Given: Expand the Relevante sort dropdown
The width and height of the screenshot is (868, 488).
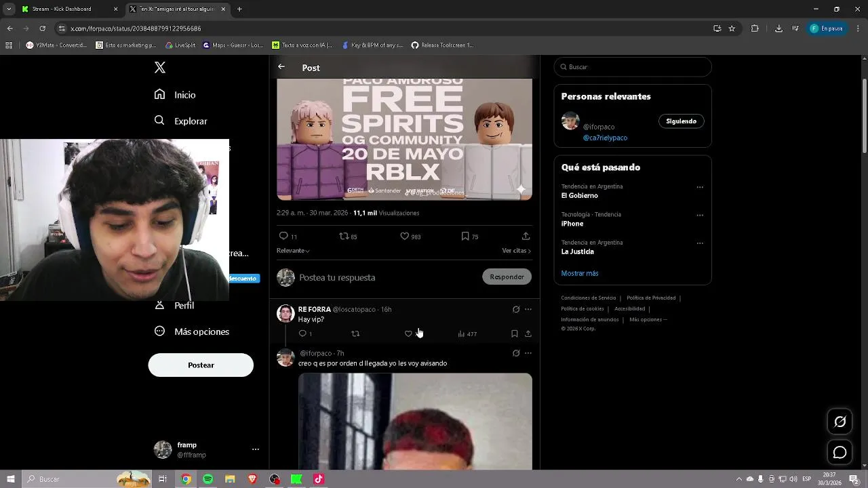Looking at the screenshot, I should 293,251.
